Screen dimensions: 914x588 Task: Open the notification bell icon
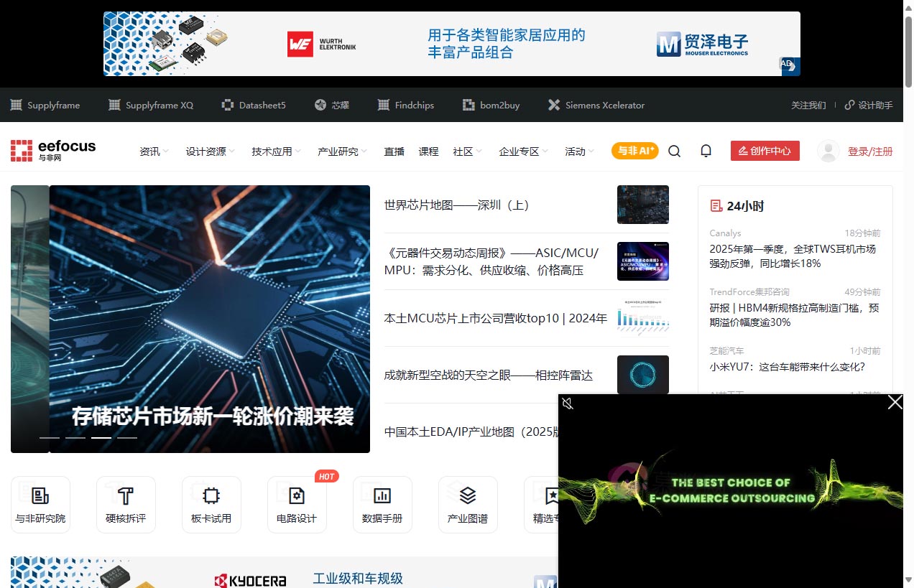[x=706, y=151]
